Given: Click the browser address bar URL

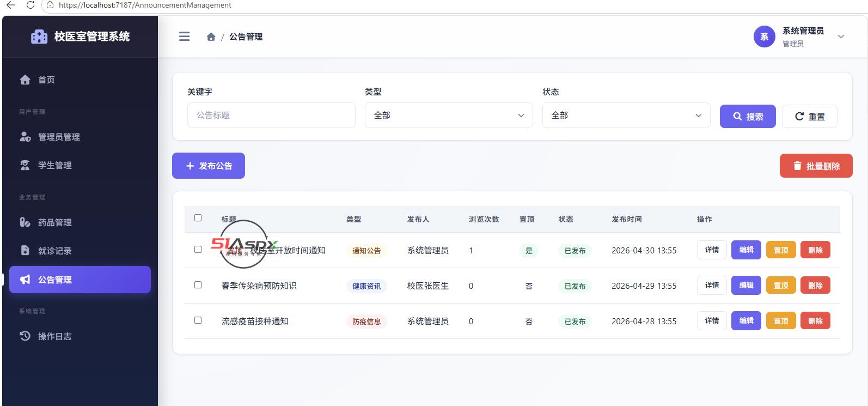Looking at the screenshot, I should [145, 5].
